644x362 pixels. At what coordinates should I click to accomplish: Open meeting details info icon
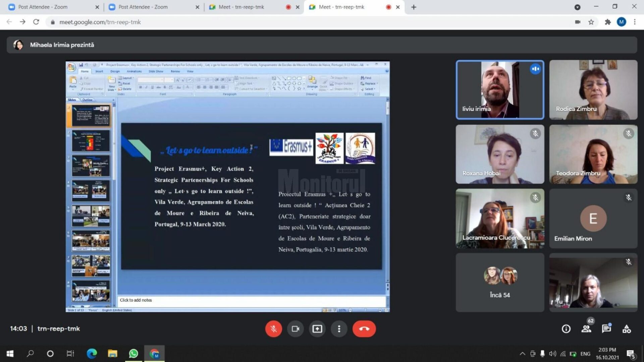pos(566,329)
